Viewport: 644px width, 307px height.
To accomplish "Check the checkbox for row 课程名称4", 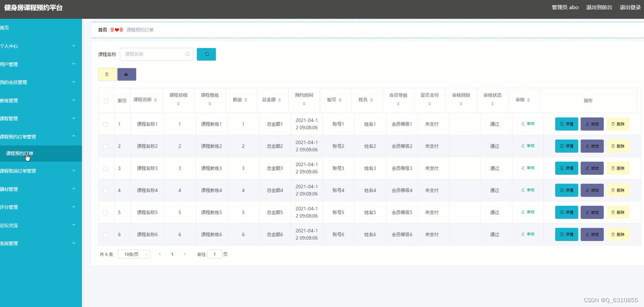I will point(106,191).
